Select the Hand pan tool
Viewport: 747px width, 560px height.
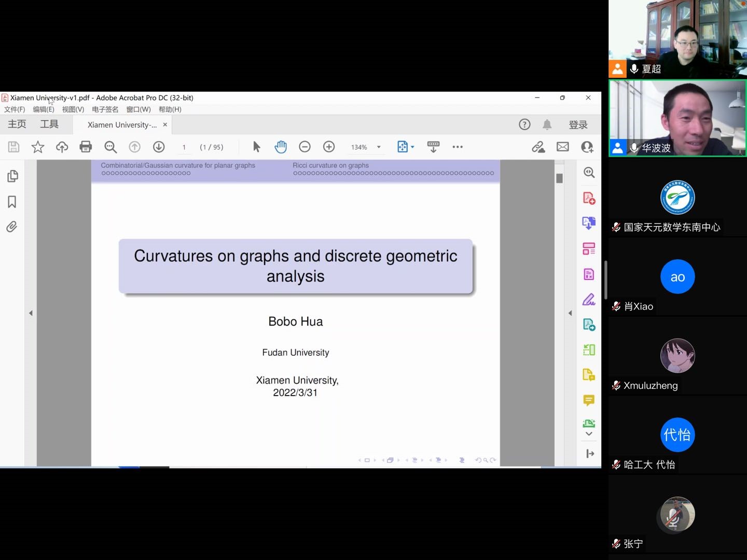[x=281, y=147]
